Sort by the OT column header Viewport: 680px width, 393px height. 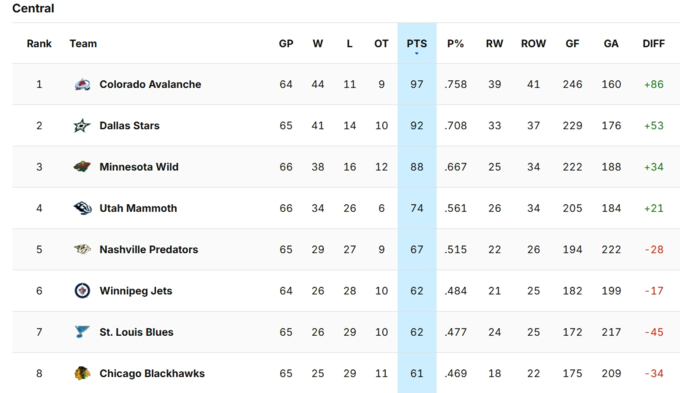[x=381, y=44]
